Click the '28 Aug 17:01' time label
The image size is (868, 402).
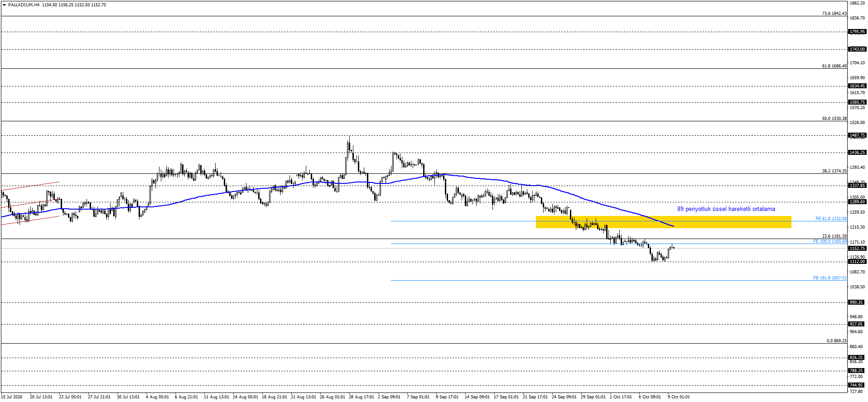[362, 397]
